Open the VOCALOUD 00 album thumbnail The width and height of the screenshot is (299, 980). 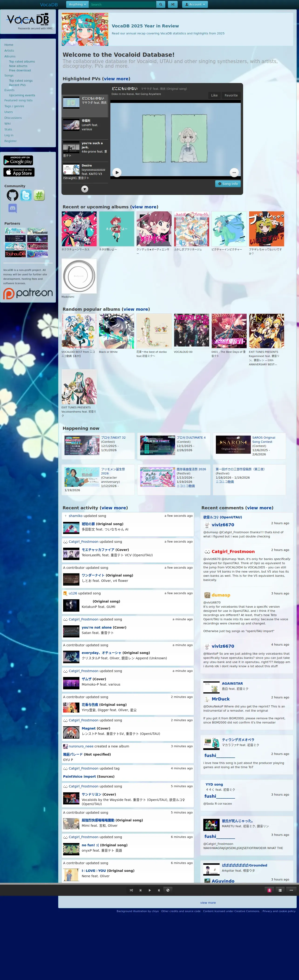[x=192, y=331]
